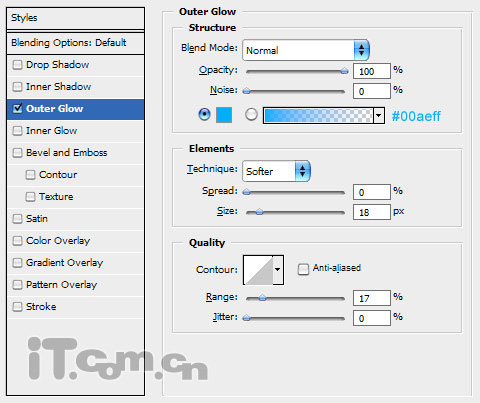Screen dimensions: 480x403
Task: Enable the Satin checkbox
Action: 17,219
